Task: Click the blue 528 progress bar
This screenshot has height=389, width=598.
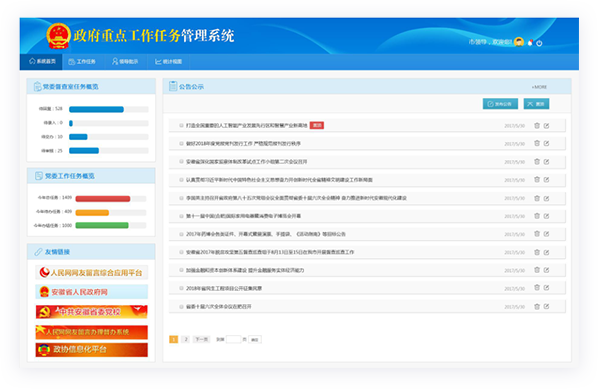Action: pos(96,109)
